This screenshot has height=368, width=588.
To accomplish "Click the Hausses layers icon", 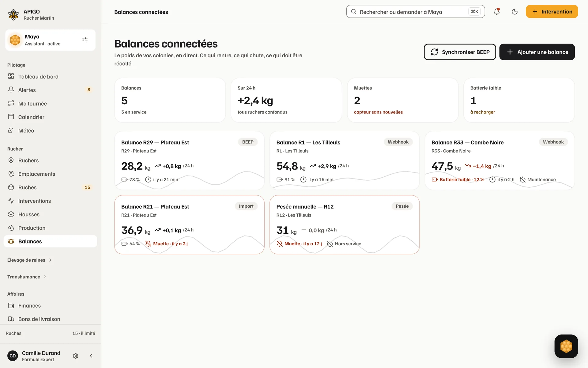I will (11, 214).
